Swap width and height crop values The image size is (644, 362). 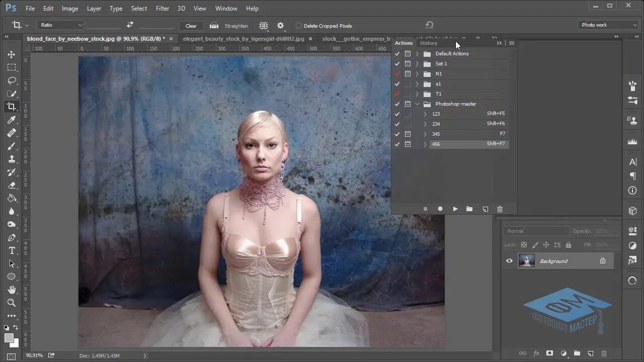tap(130, 25)
